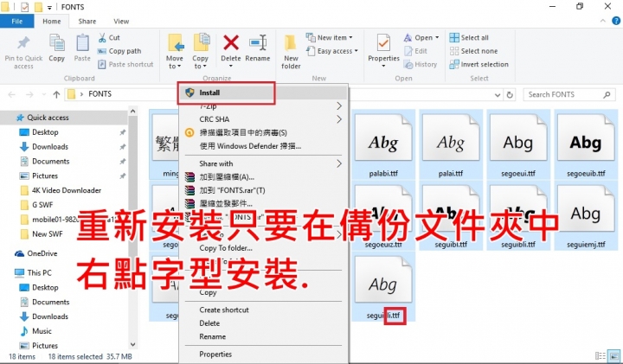Viewport: 623px width, 364px height.
Task: Click Select all in ribbon
Action: click(469, 38)
